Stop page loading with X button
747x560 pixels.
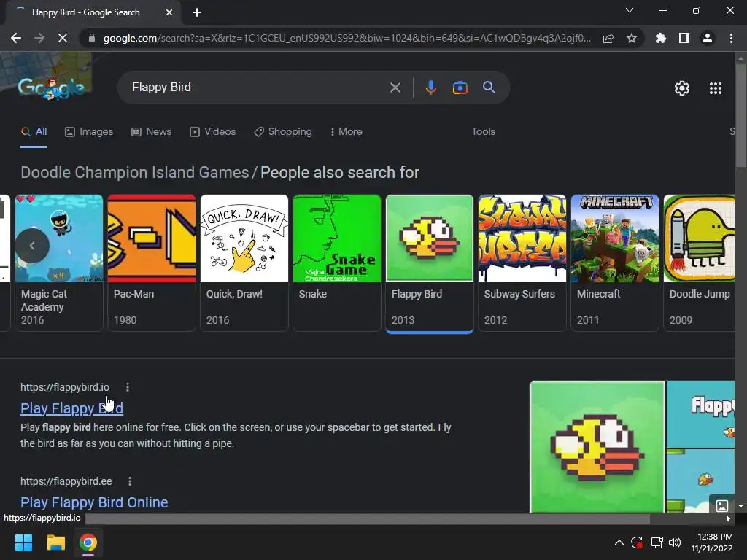[x=63, y=38]
